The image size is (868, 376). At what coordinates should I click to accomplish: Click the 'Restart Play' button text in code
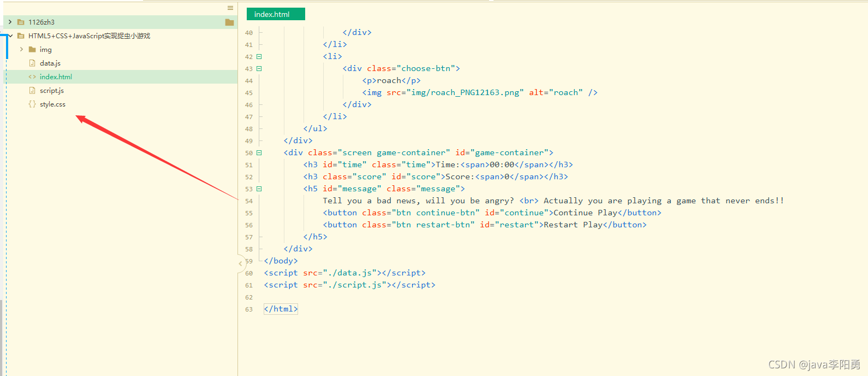573,225
